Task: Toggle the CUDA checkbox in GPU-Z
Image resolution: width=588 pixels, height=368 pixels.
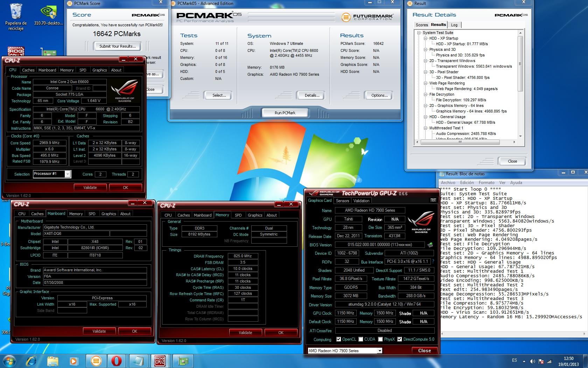Action: [360, 339]
